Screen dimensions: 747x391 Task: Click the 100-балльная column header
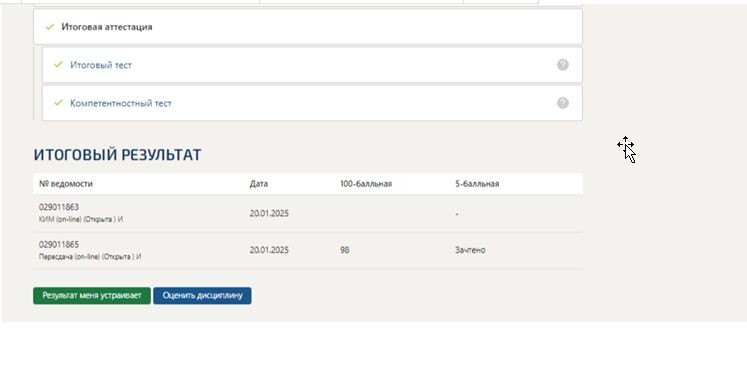366,184
